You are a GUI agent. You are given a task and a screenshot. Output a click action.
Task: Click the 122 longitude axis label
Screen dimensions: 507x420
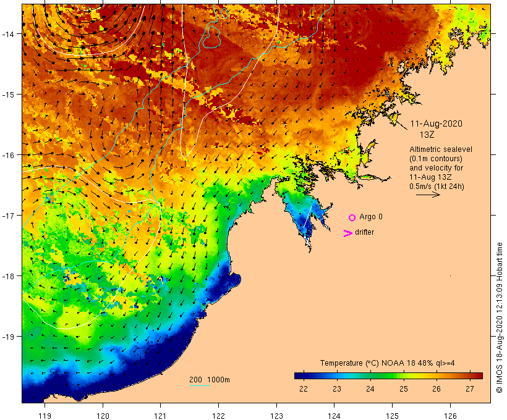coord(219,416)
